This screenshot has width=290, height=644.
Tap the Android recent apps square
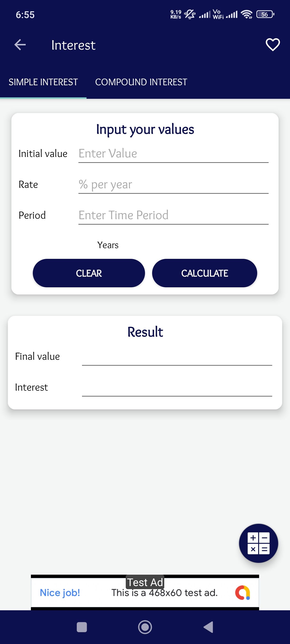coord(82,627)
